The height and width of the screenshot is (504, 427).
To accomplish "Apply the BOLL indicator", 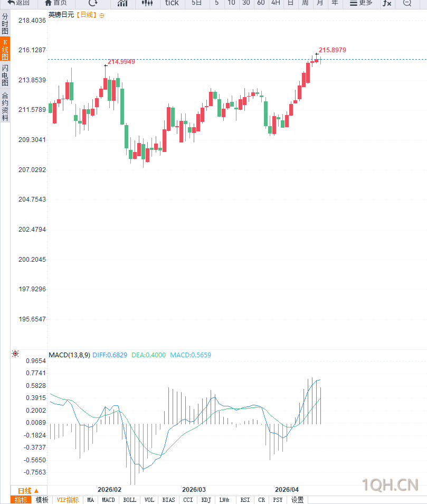I will pos(130,500).
